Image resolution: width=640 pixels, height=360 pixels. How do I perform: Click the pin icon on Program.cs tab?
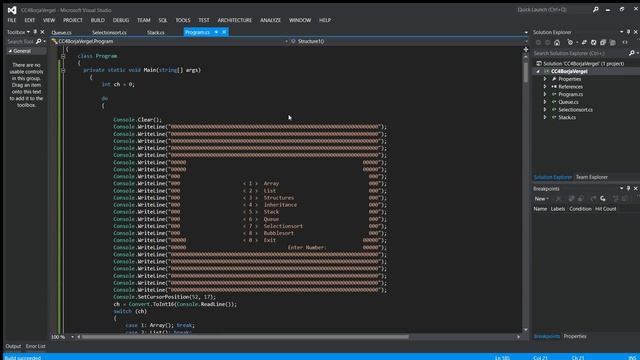(x=216, y=32)
